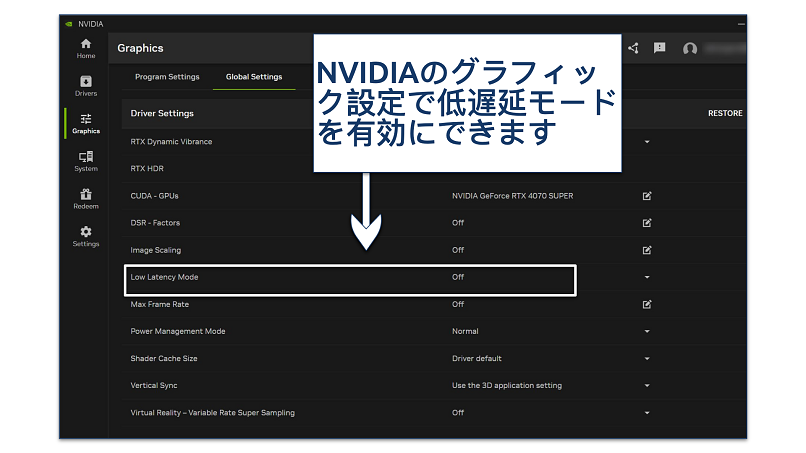
Task: Click the Graphics page title
Action: click(140, 48)
